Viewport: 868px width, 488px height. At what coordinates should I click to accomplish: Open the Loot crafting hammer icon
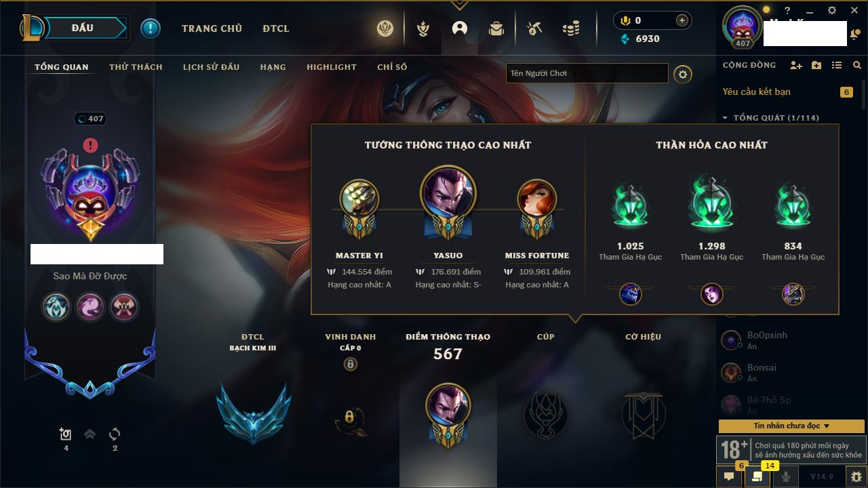point(534,28)
